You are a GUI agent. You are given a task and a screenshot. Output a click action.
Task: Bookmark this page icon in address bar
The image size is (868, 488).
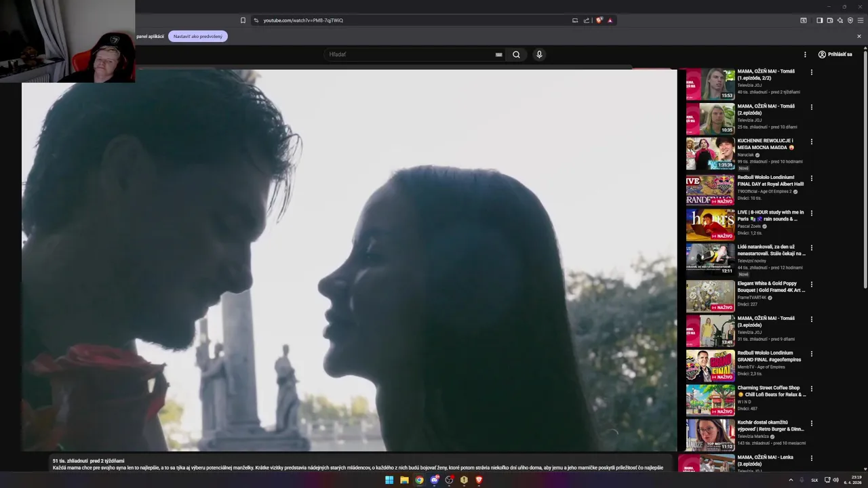[243, 20]
